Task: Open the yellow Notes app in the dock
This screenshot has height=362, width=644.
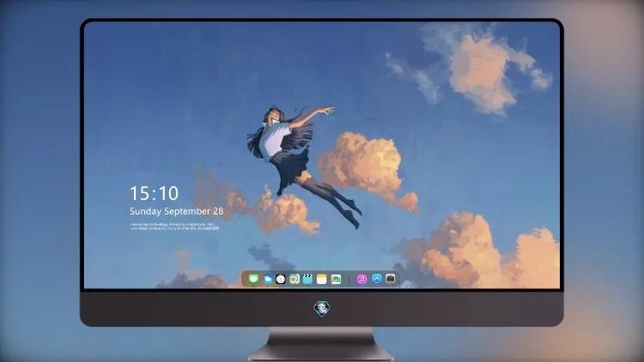Action: pos(322,279)
